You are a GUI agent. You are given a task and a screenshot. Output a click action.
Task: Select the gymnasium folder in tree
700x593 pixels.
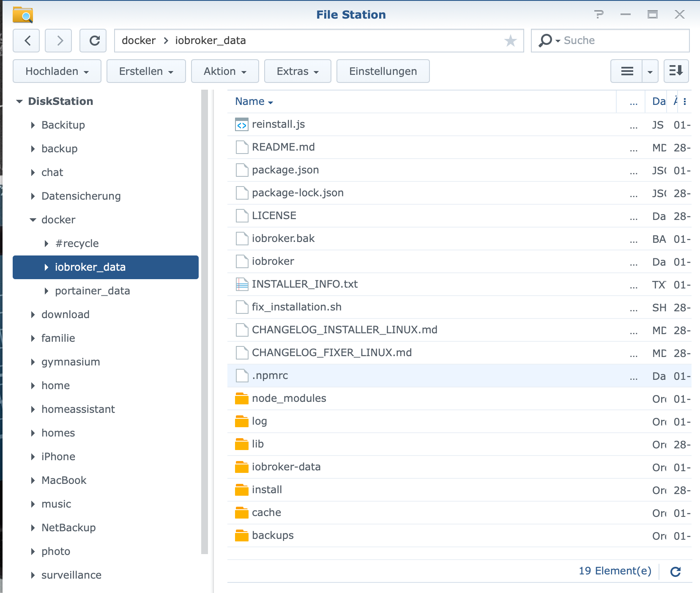coord(71,362)
